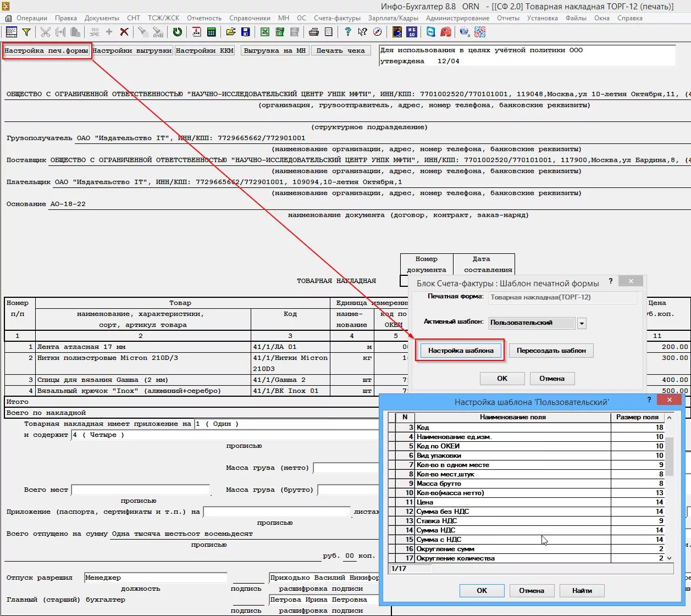The image size is (691, 616).
Task: Open the Документы menu
Action: pyautogui.click(x=102, y=18)
